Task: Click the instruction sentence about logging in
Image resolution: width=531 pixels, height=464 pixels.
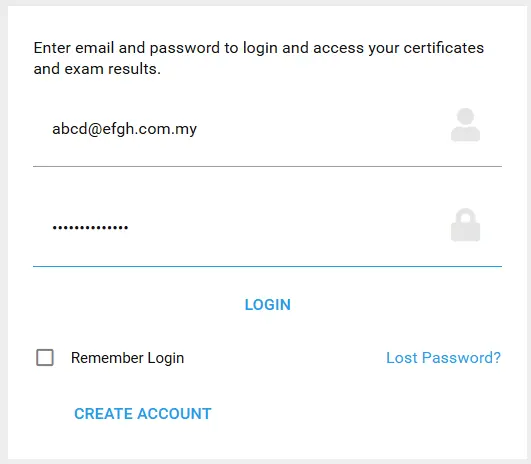Action: 259,58
